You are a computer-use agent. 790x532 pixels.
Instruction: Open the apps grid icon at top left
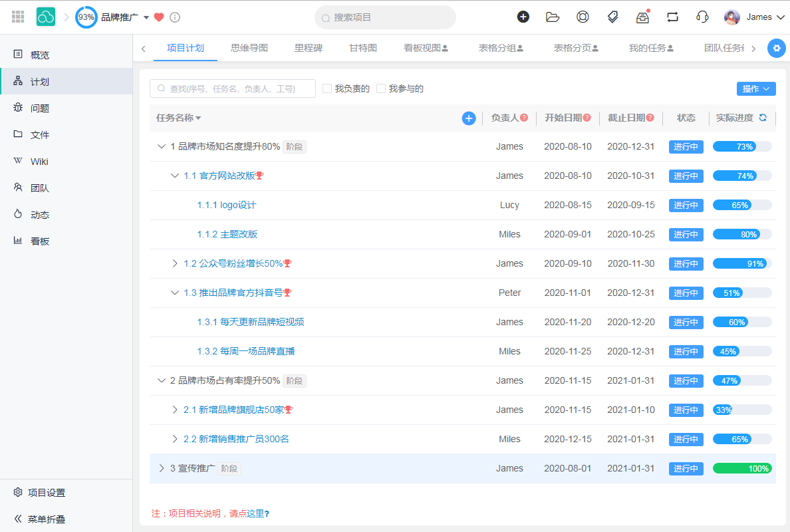(18, 17)
